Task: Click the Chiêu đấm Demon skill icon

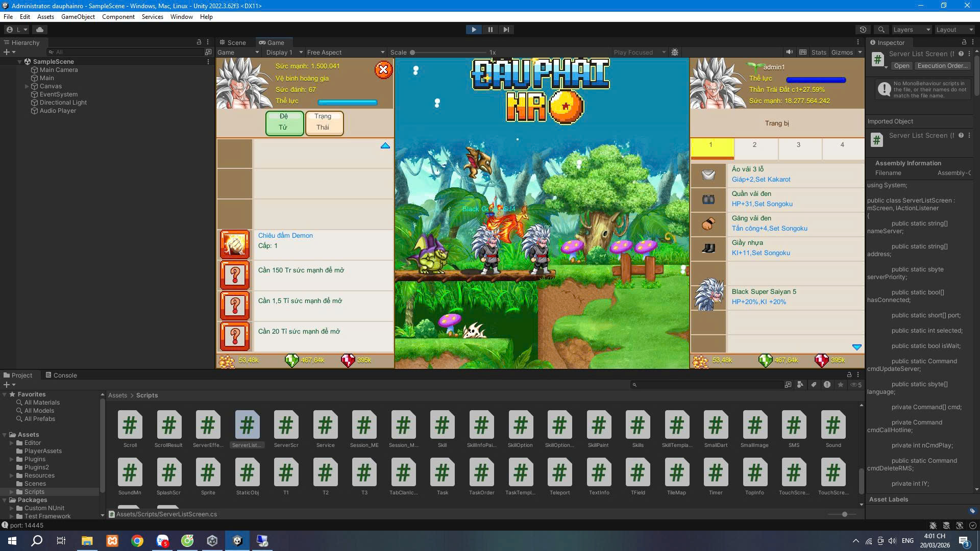Action: pyautogui.click(x=235, y=244)
